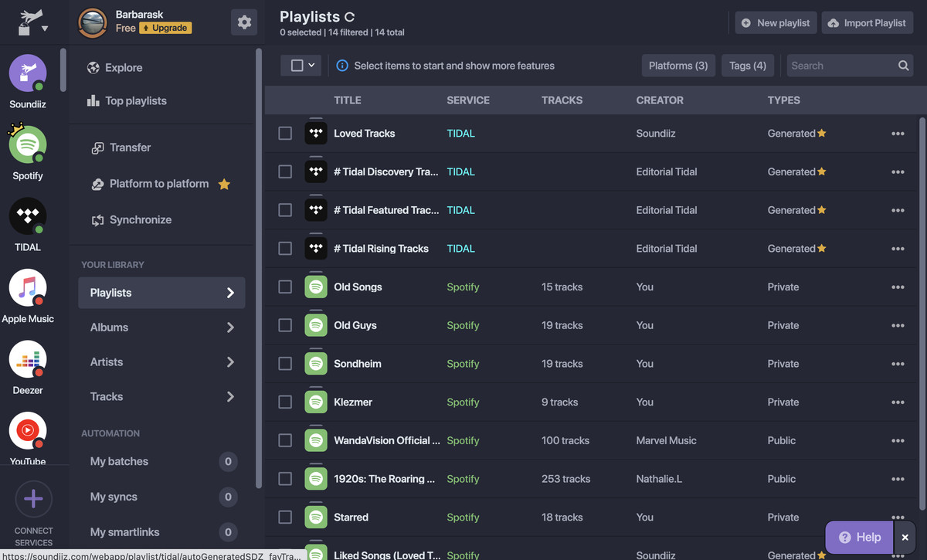Click the refresh icon next to Playlists
The image size is (927, 560).
click(349, 16)
